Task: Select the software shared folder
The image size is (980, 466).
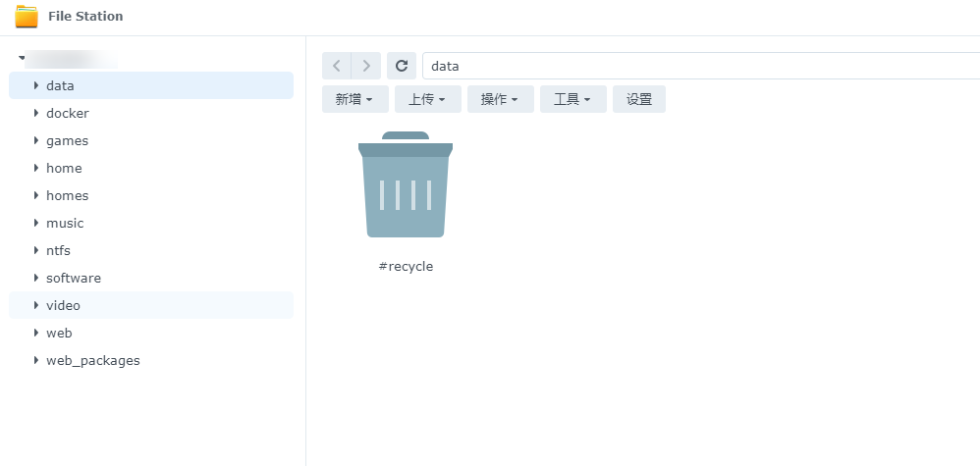Action: 151,278
